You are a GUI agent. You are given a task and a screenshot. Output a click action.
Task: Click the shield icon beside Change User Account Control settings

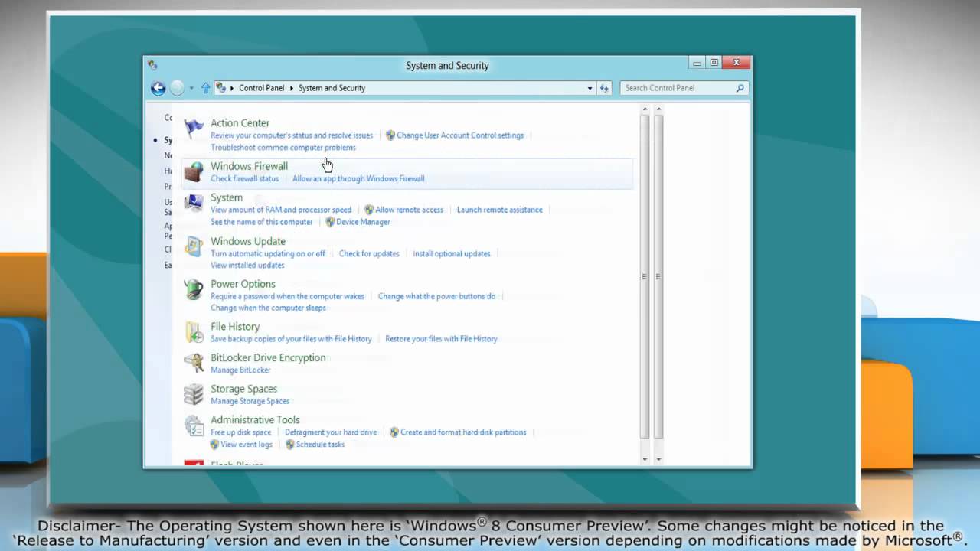[x=390, y=135]
